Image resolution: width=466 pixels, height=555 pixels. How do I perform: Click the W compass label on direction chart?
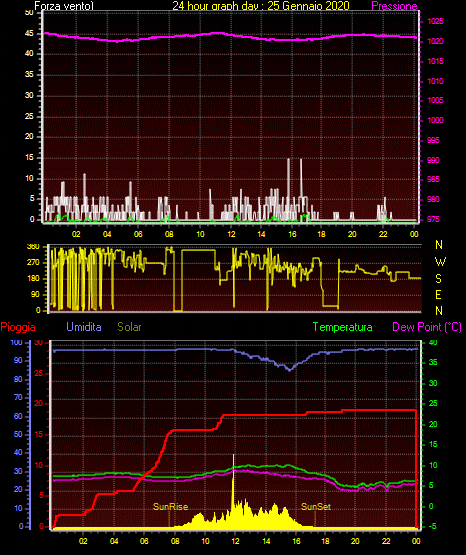tap(440, 262)
